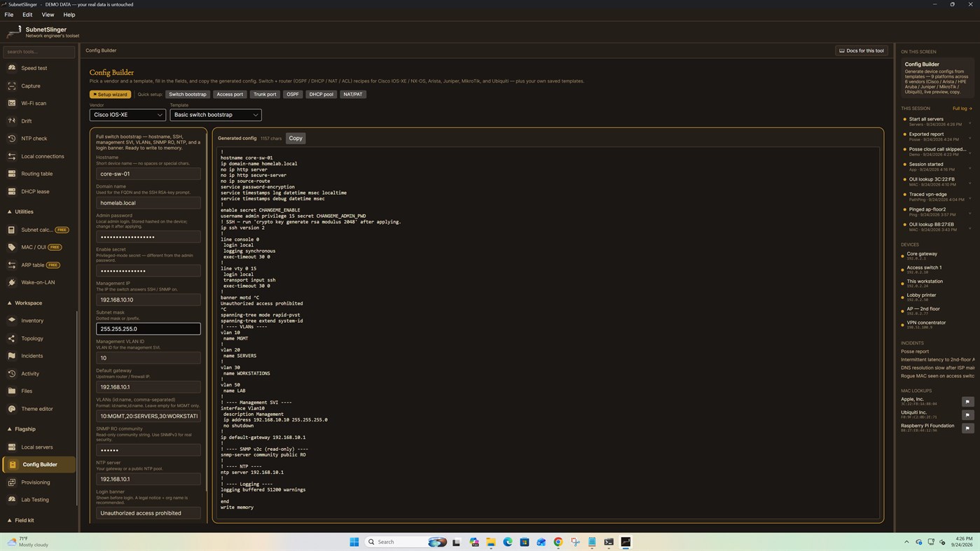Open the MAC / OUI lookup tool
This screenshot has width=980, height=551.
coord(39,247)
